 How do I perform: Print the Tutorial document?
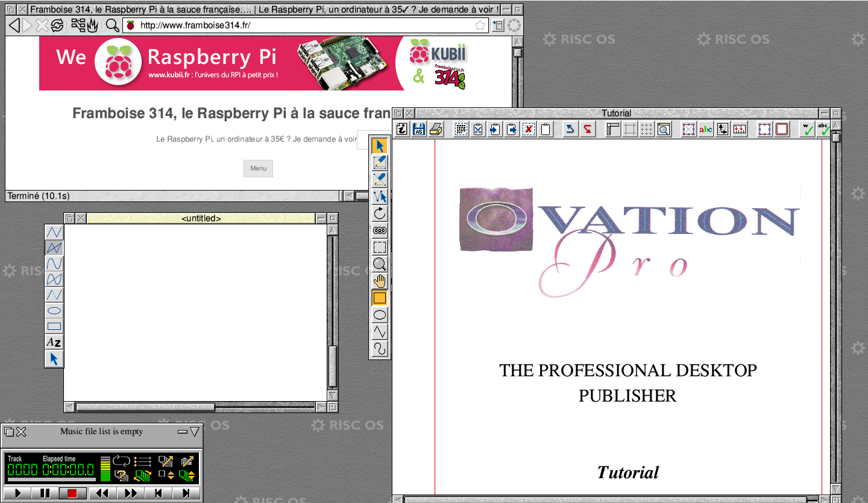[x=436, y=129]
